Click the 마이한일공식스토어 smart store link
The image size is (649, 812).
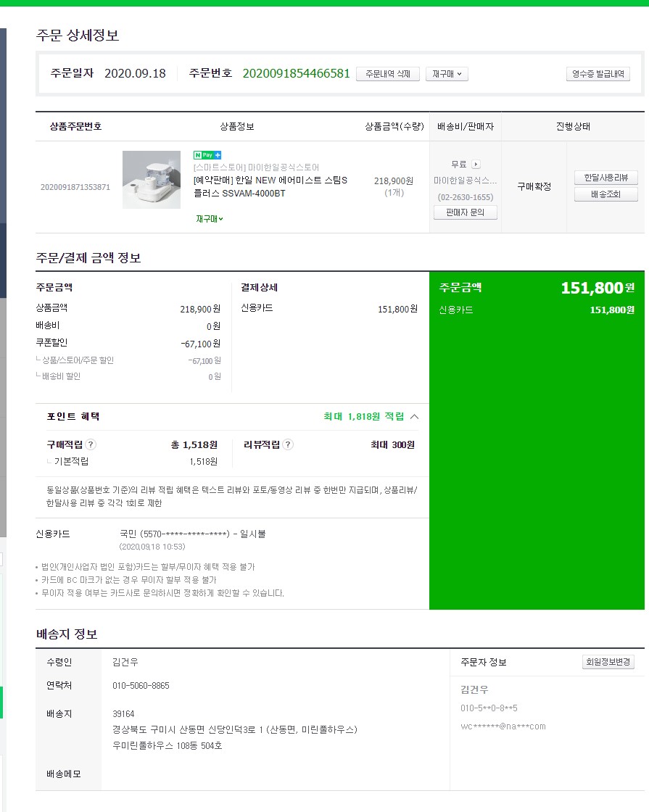pos(257,167)
